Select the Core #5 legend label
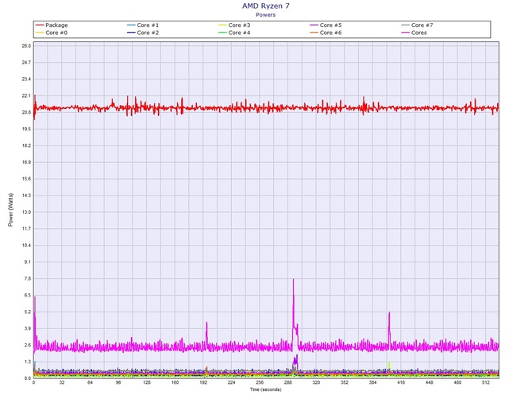Image resolution: width=532 pixels, height=399 pixels. point(331,25)
